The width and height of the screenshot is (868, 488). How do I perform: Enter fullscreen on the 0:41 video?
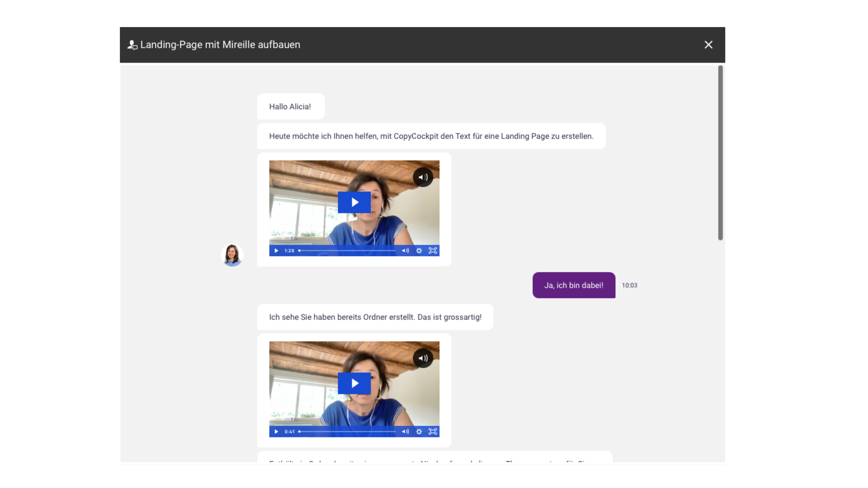tap(433, 431)
